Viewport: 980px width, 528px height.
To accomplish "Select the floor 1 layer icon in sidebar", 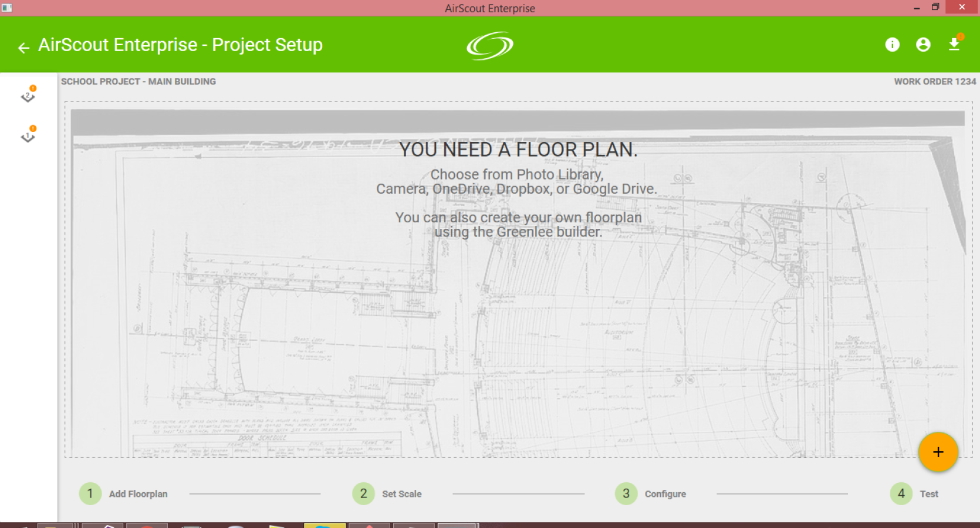I will [28, 134].
